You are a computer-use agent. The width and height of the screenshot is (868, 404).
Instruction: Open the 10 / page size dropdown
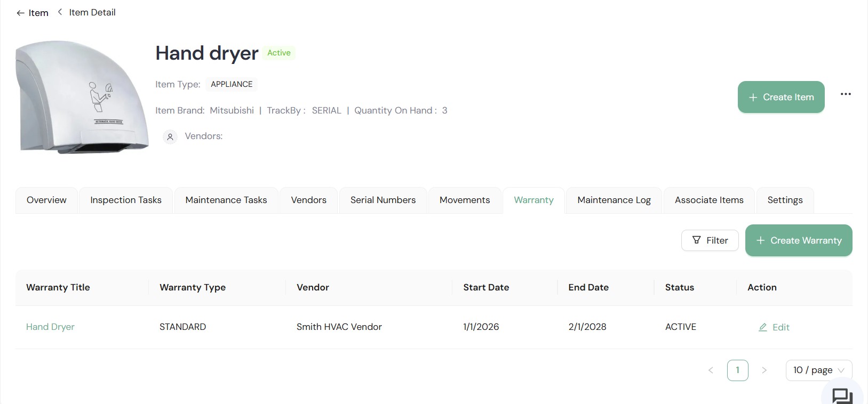[x=818, y=370]
